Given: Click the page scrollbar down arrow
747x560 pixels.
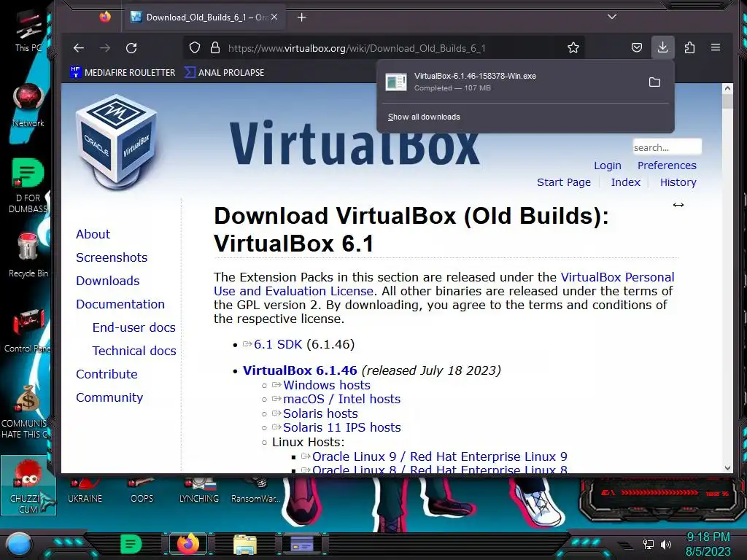Looking at the screenshot, I should pyautogui.click(x=727, y=467).
